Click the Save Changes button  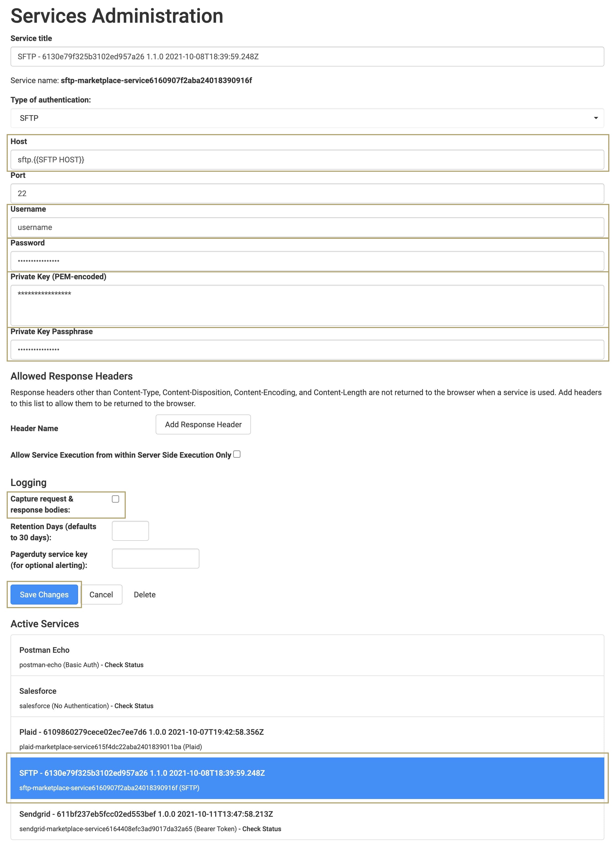tap(44, 594)
